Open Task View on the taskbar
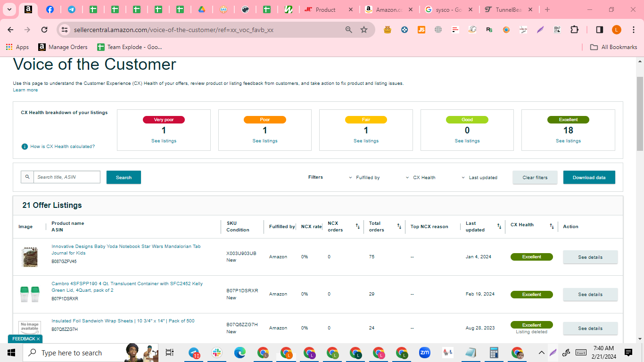Viewport: 644px width, 362px height. 170,353
